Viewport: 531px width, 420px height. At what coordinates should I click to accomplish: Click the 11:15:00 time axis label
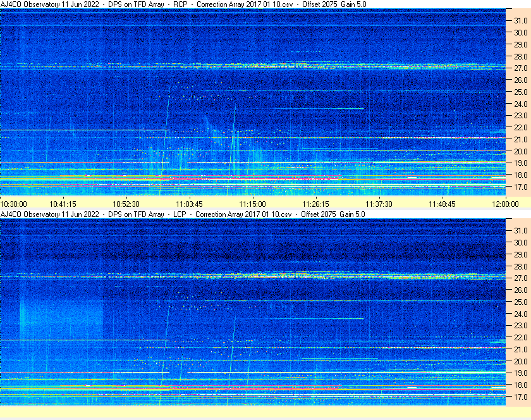click(253, 204)
